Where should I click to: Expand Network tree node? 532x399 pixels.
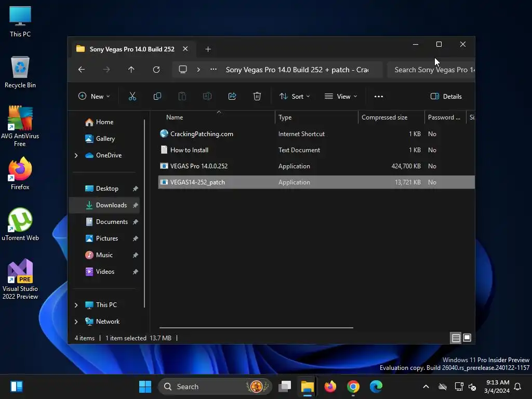coord(76,322)
